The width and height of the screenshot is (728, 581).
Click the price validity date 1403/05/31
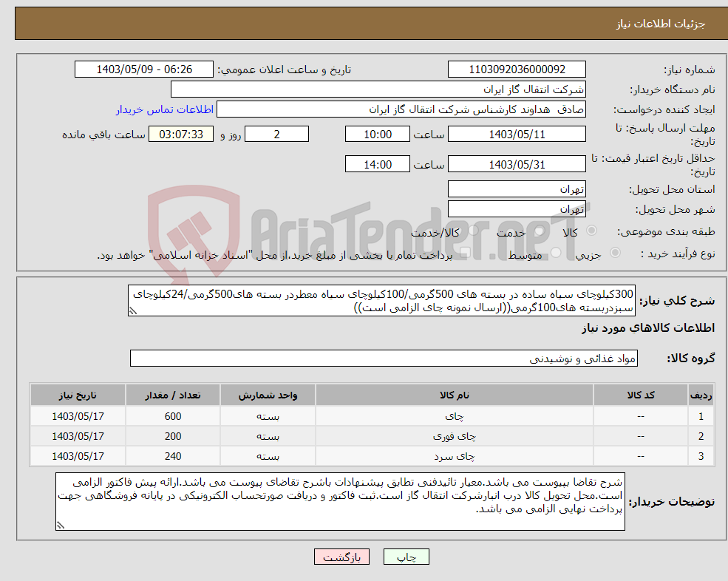tap(517, 164)
